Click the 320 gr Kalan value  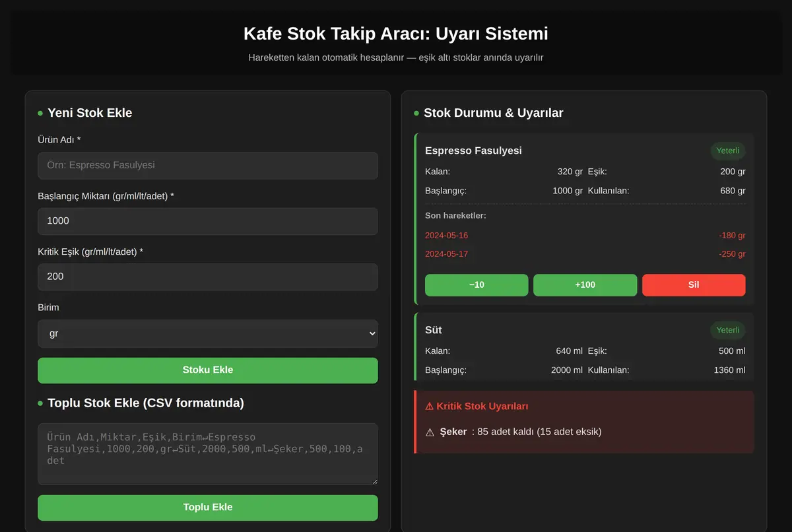570,172
